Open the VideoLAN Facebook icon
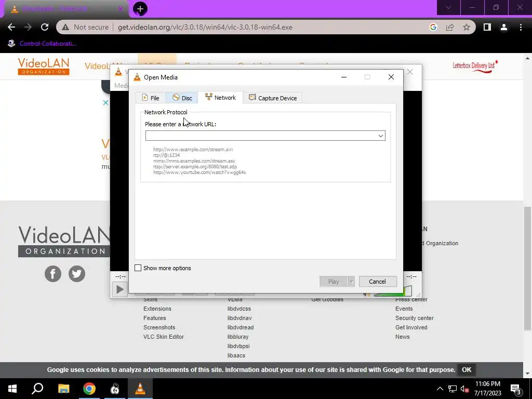The image size is (532, 399). click(x=53, y=274)
